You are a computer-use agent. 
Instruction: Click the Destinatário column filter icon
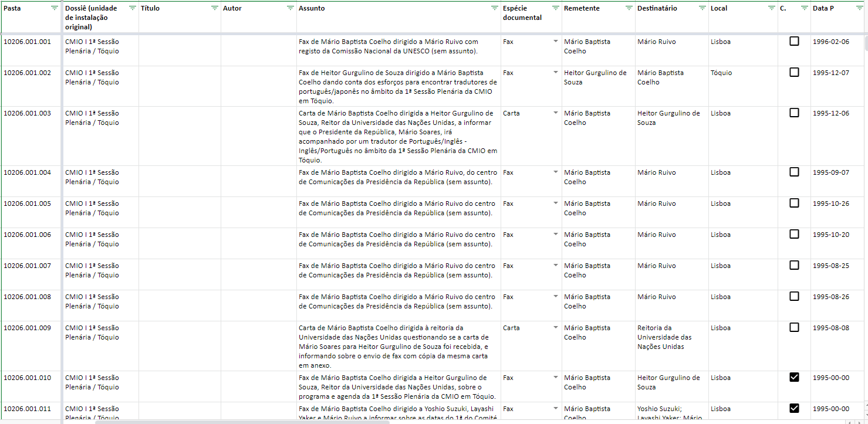click(702, 8)
